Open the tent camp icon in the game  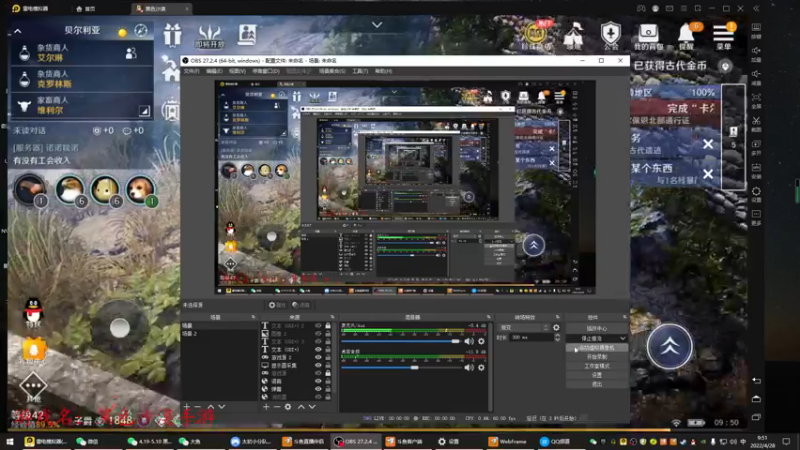[x=573, y=34]
